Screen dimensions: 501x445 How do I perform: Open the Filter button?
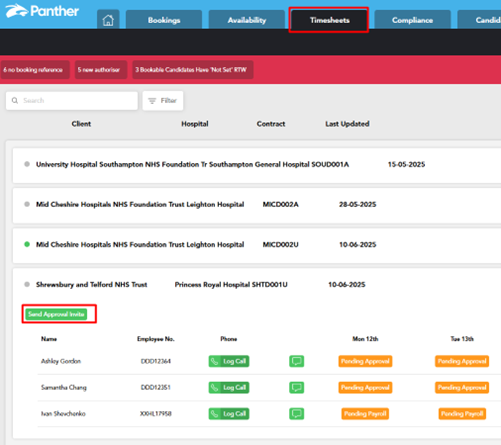(x=163, y=101)
